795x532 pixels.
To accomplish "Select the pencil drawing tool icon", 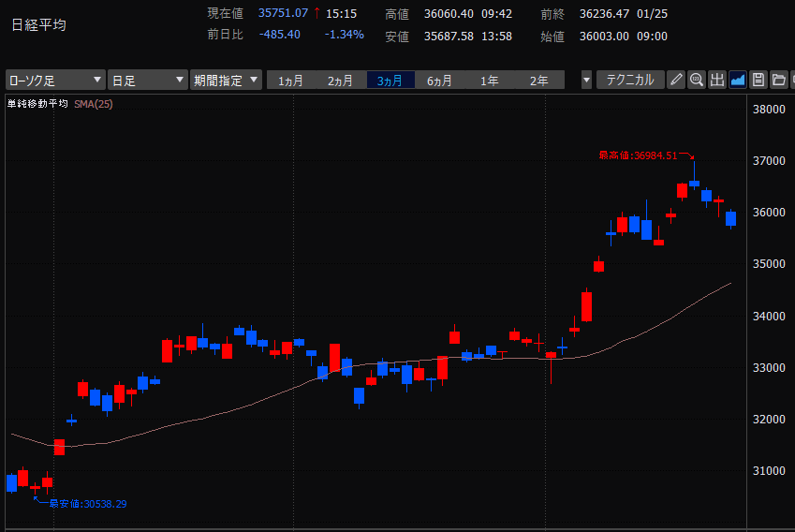I will (676, 80).
